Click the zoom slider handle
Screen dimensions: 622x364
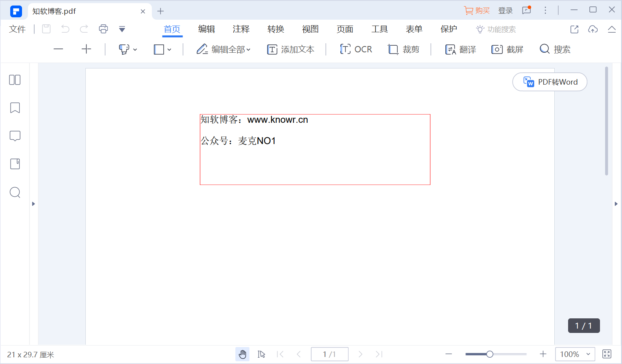[490, 354]
